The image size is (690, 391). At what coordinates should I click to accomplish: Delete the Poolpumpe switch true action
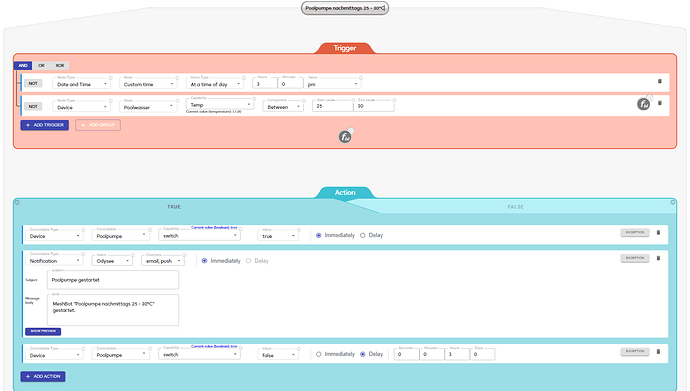tap(658, 232)
